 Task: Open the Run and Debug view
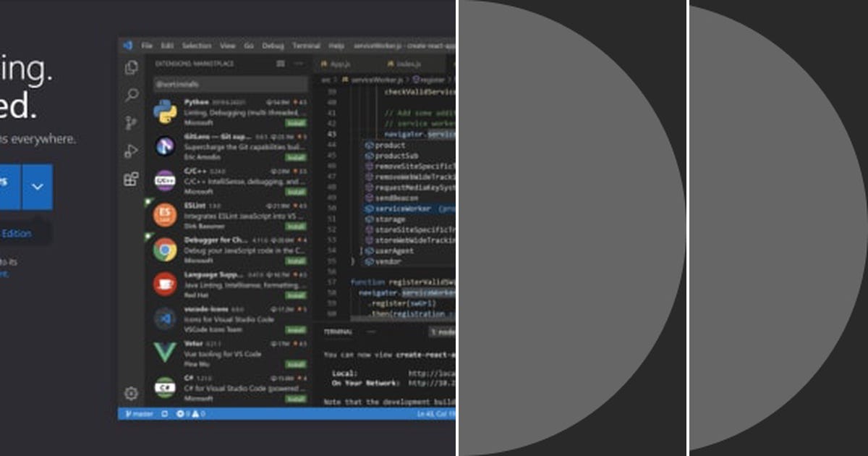[x=131, y=151]
